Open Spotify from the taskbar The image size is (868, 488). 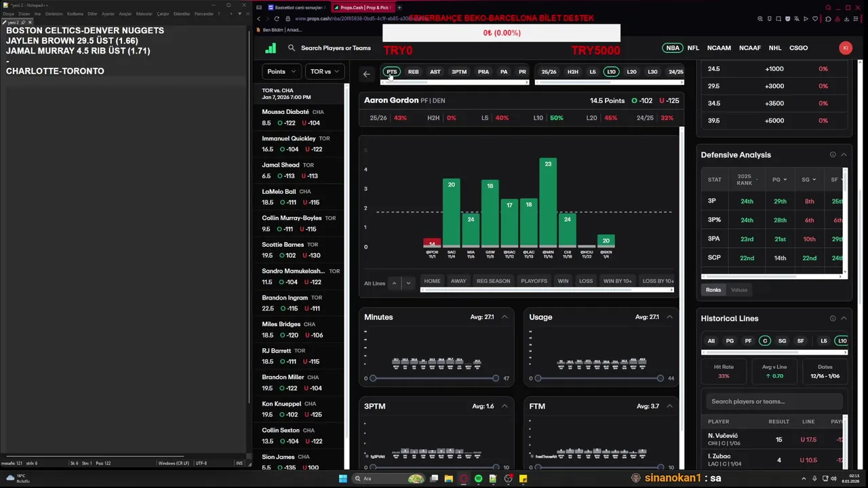click(x=479, y=479)
